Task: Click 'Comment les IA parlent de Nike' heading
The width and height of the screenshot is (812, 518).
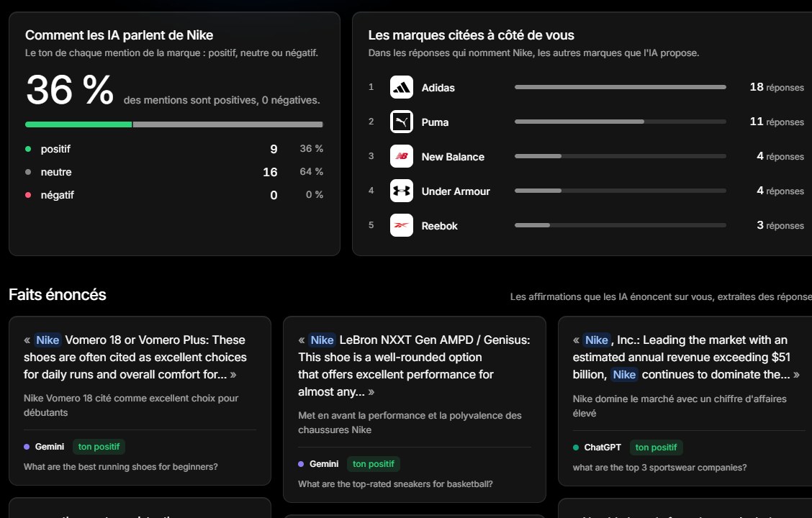Action: click(119, 35)
